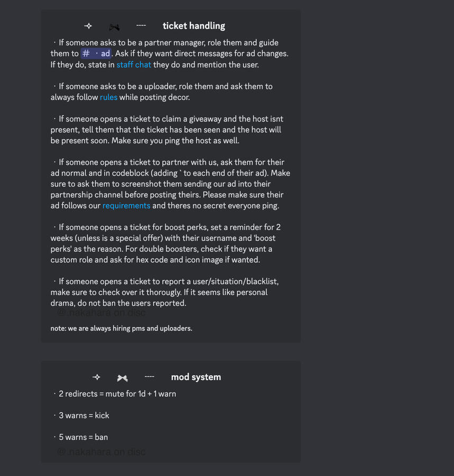Click the ticket handling heading
454x476 pixels.
pos(193,26)
